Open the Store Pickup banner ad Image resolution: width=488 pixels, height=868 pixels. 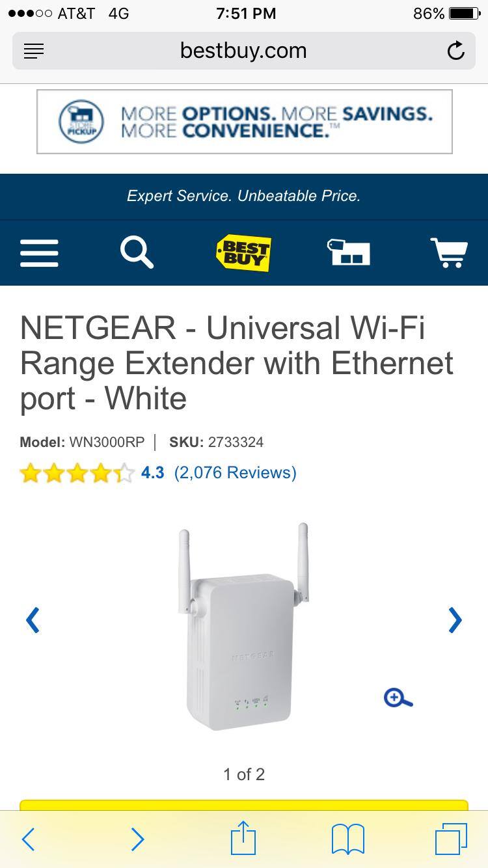pyautogui.click(x=244, y=122)
